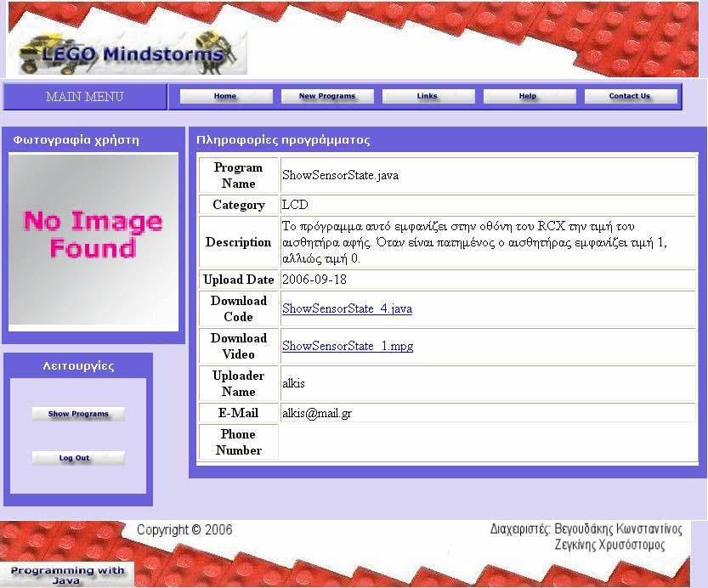Click the Description row label

coord(238,242)
